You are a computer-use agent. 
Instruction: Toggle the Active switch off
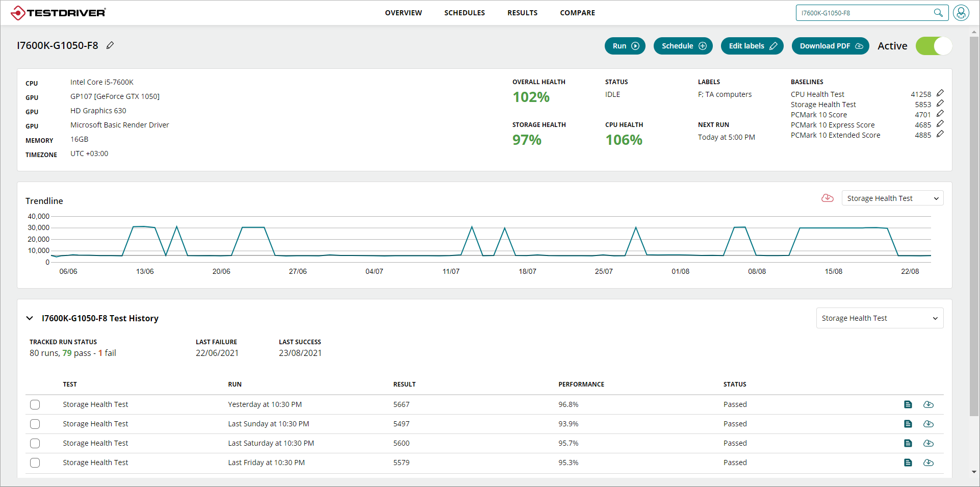934,46
